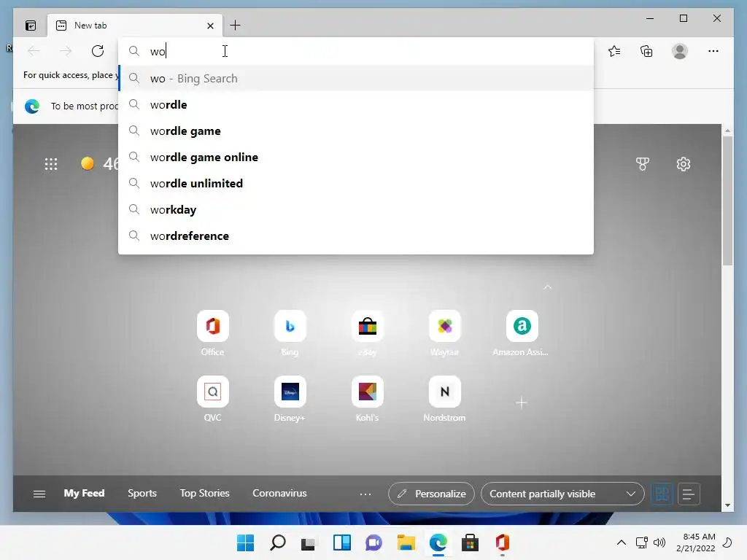Choose 'wordle unlimited' suggestion
The image size is (747, 560).
356,183
